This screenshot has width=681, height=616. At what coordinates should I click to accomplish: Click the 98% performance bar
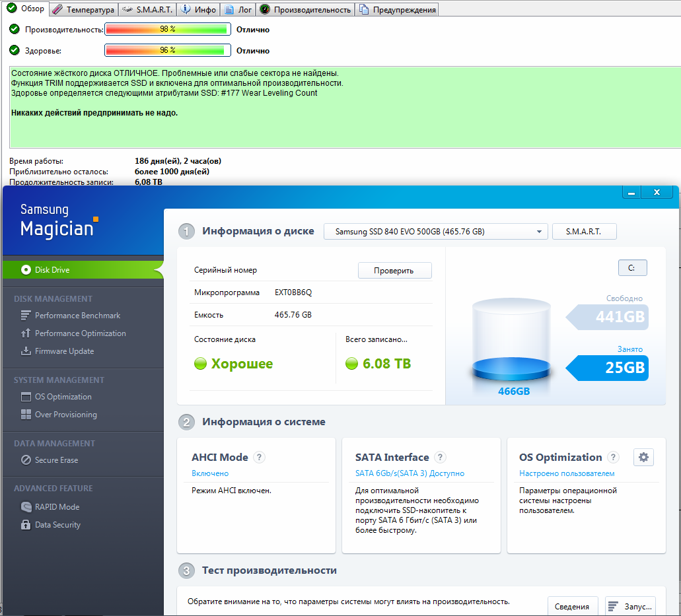pos(168,29)
